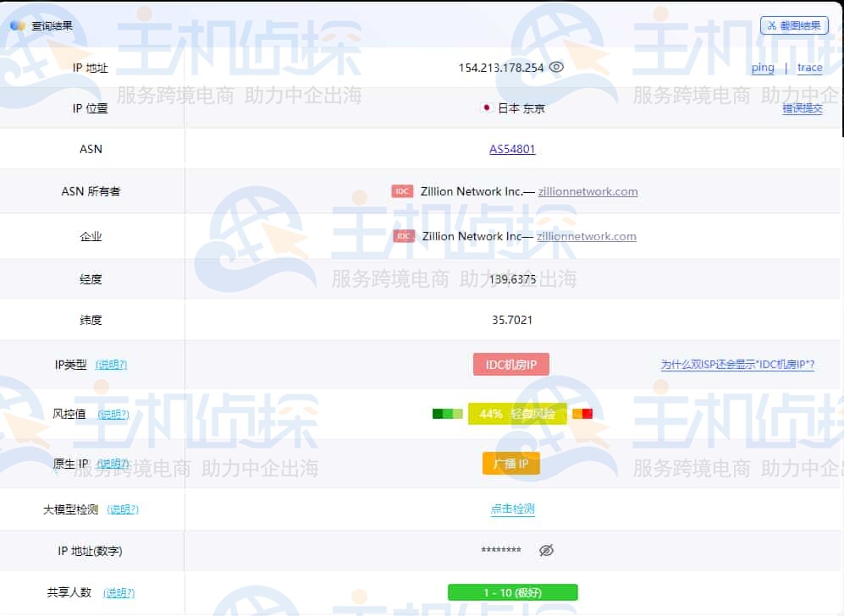Open the zillionnetwork.com link in the 企业 row

point(587,236)
